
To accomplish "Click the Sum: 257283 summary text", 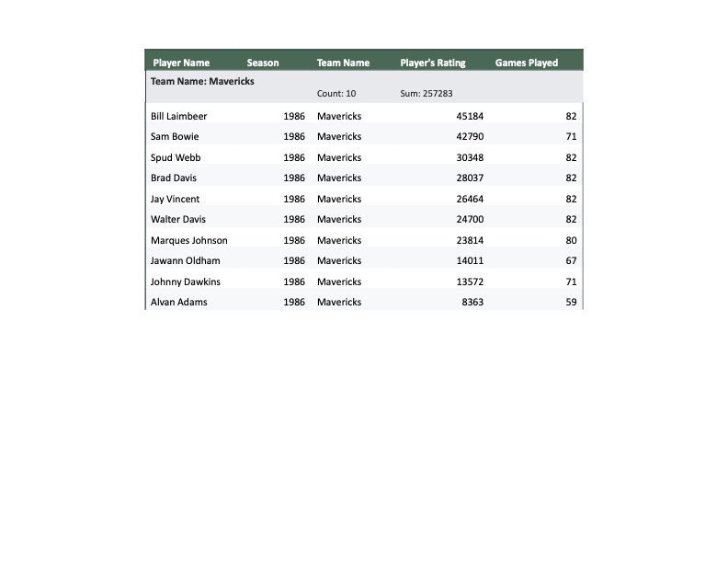I will pyautogui.click(x=427, y=94).
